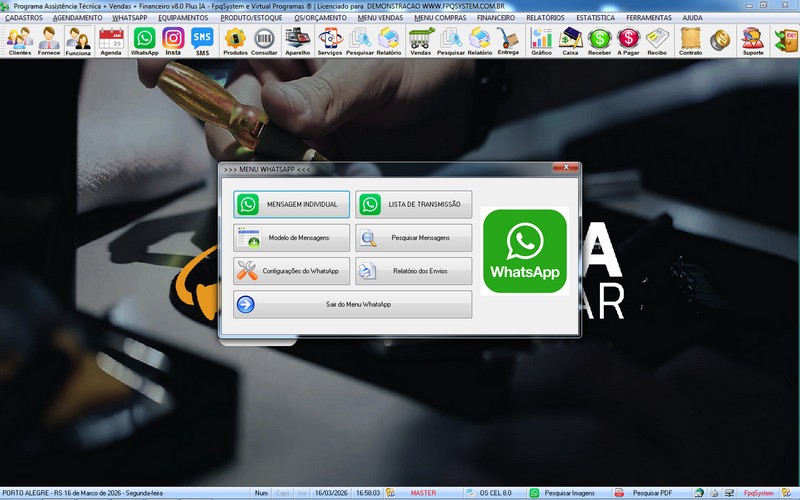Viewport: 800px width, 500px height.
Task: Click the Pesquisar icon beside Serviços
Action: [360, 41]
